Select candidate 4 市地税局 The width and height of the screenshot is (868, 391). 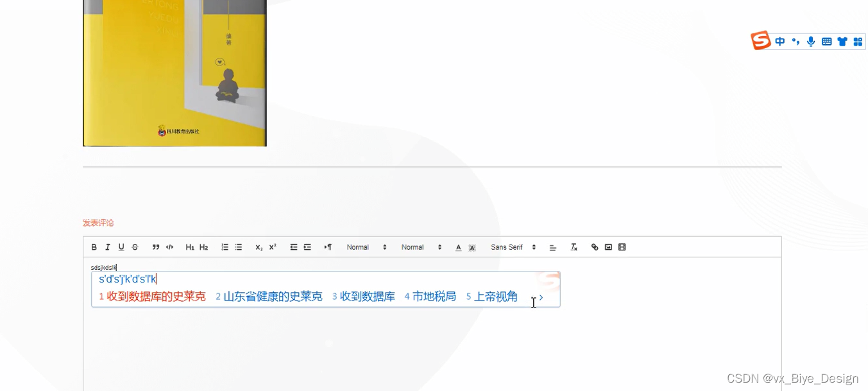pyautogui.click(x=430, y=297)
